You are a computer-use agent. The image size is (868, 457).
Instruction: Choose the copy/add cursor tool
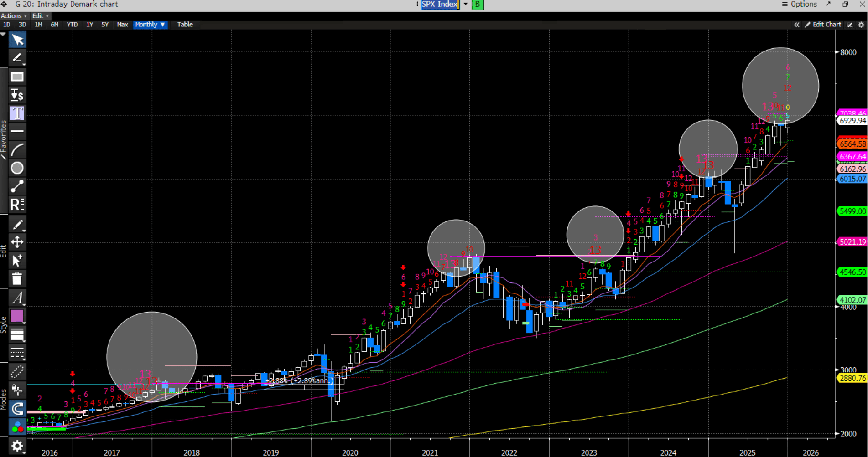coord(17,260)
